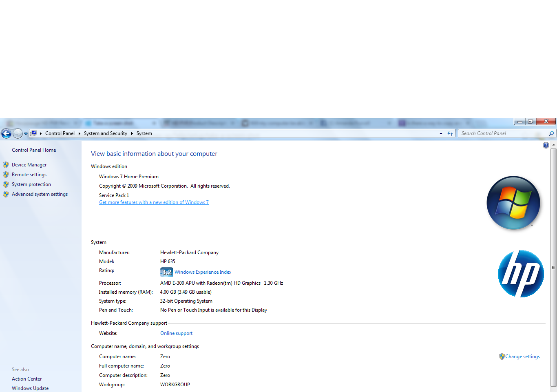Click Get more features with a new edition link
The width and height of the screenshot is (557, 392).
[154, 202]
